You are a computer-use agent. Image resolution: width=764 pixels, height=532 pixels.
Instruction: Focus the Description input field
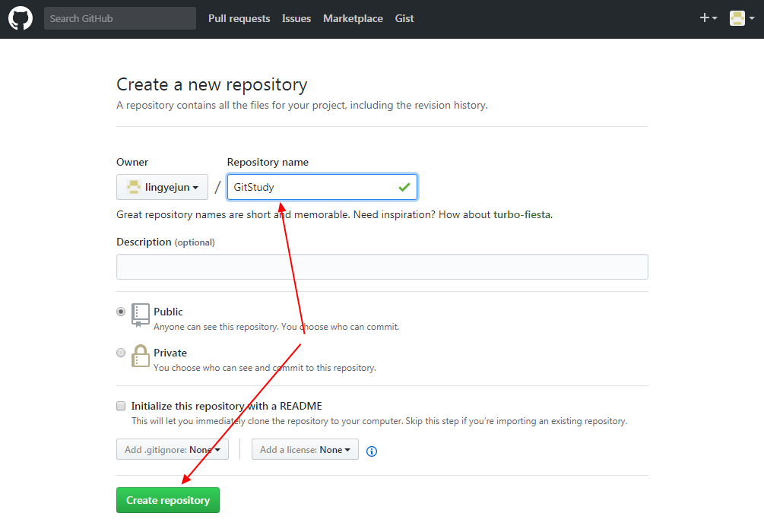382,267
